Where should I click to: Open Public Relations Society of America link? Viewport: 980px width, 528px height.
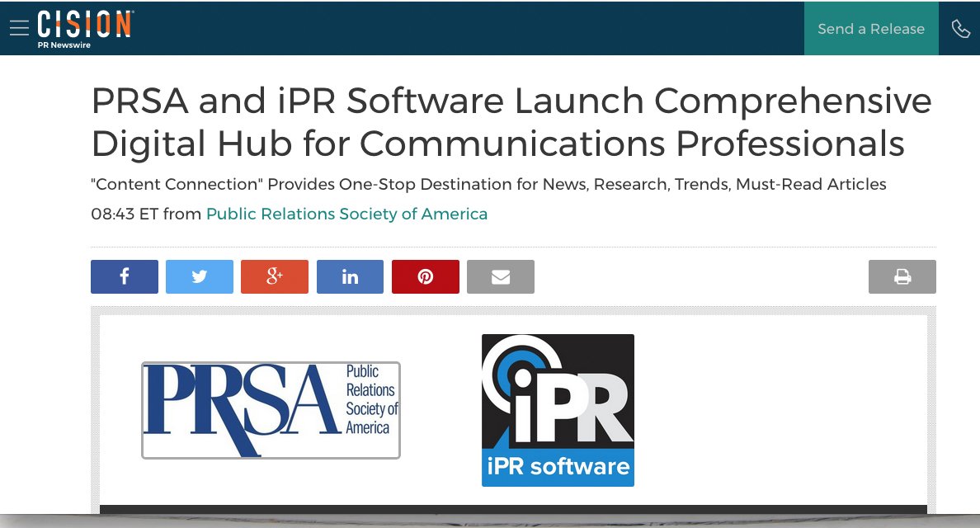pos(346,214)
